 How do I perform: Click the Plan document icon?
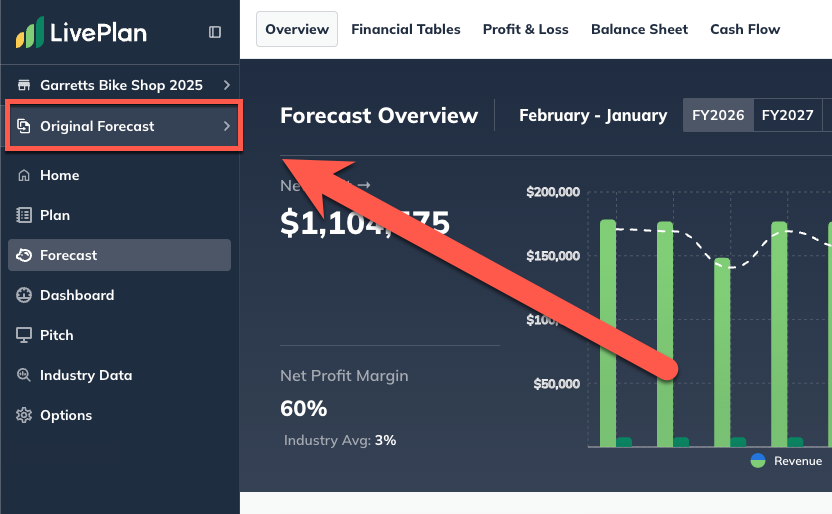click(x=24, y=215)
